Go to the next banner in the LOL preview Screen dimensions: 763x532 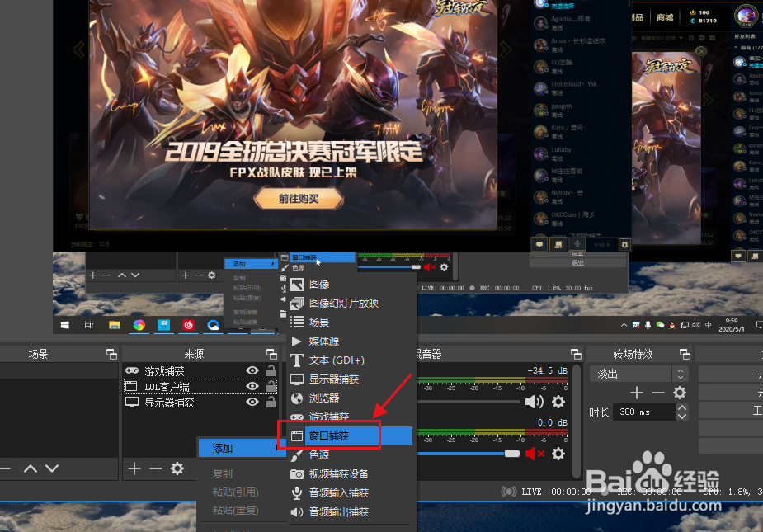tap(506, 49)
